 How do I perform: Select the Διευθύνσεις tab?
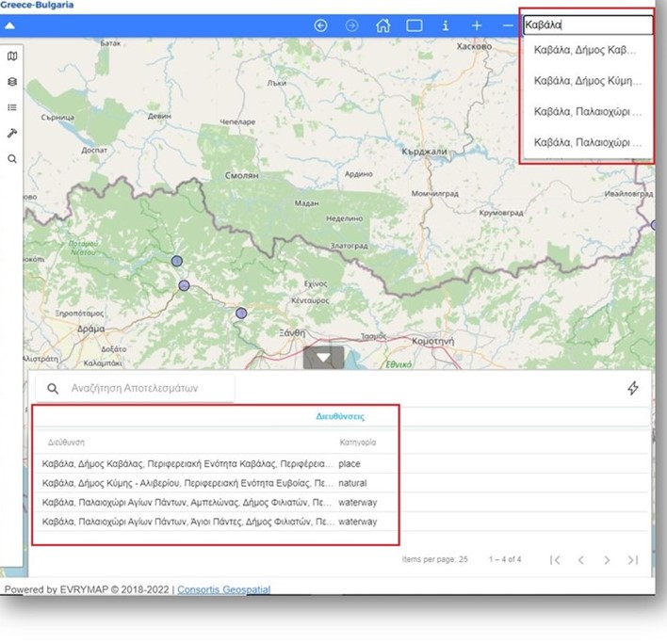(340, 415)
